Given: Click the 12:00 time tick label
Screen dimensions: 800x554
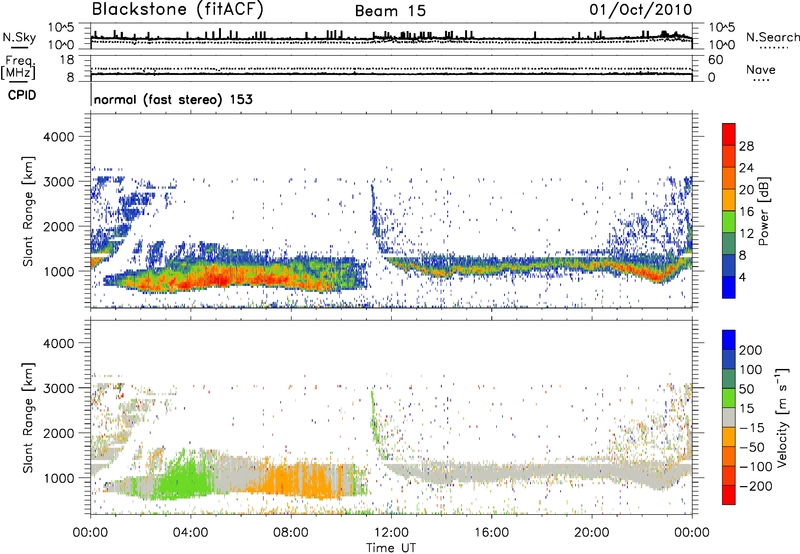Looking at the screenshot, I should point(391,533).
